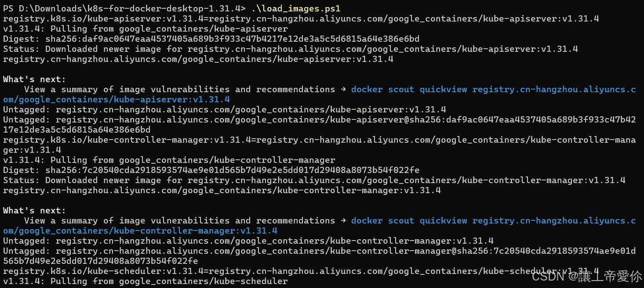Image resolution: width=644 pixels, height=288 pixels.
Task: Click the Untagged kube-controller-manager@sha256 line
Action: (x=319, y=251)
